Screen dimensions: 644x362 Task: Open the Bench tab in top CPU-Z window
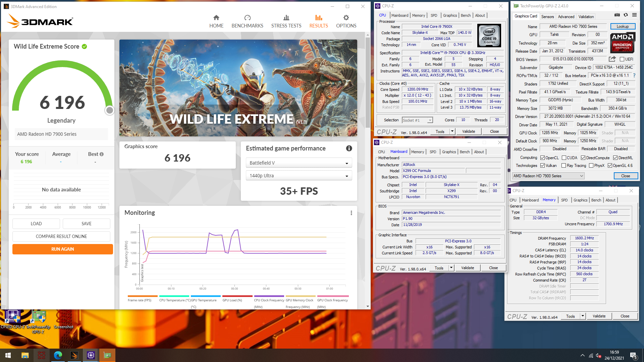click(466, 15)
